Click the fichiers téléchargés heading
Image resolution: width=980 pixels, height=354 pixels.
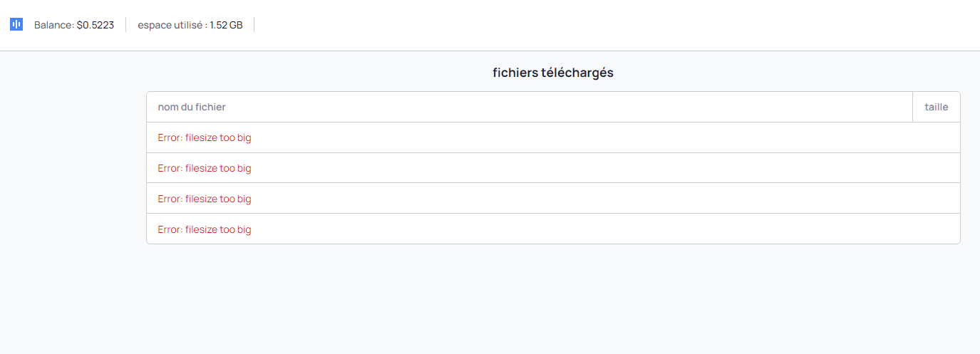(x=553, y=73)
